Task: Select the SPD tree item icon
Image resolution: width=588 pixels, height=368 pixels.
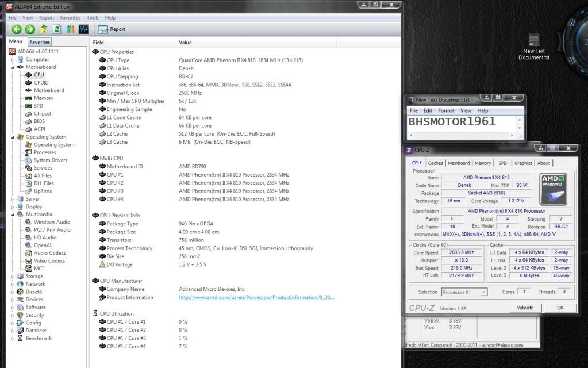Action: [x=28, y=106]
